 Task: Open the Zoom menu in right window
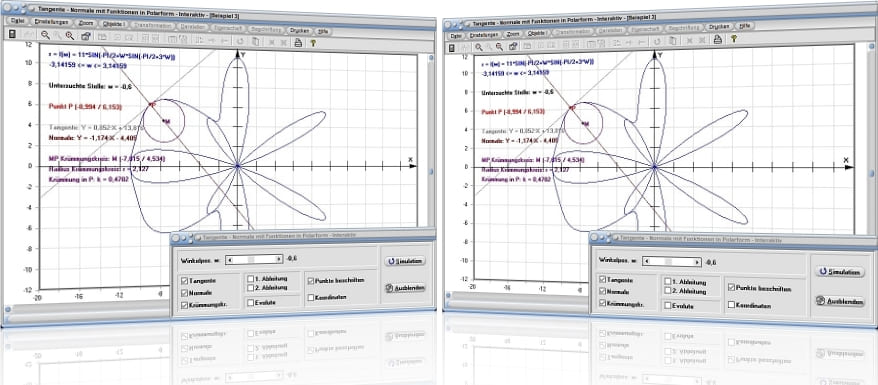(x=513, y=34)
